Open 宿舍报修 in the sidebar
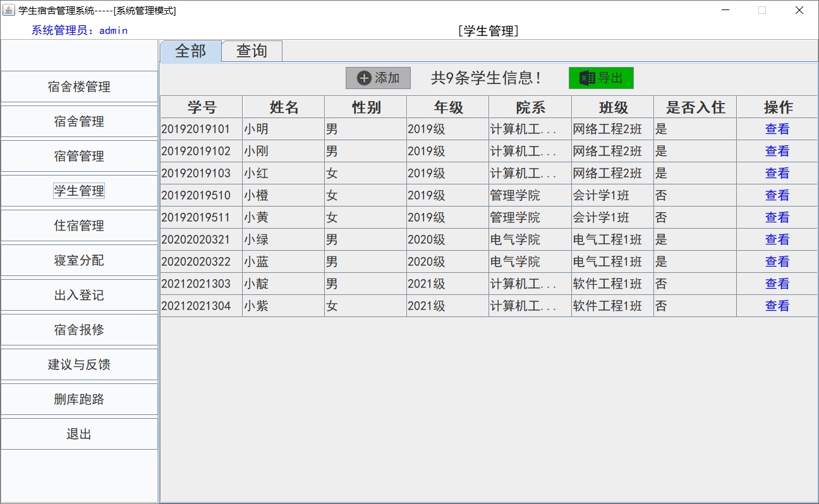 tap(79, 330)
